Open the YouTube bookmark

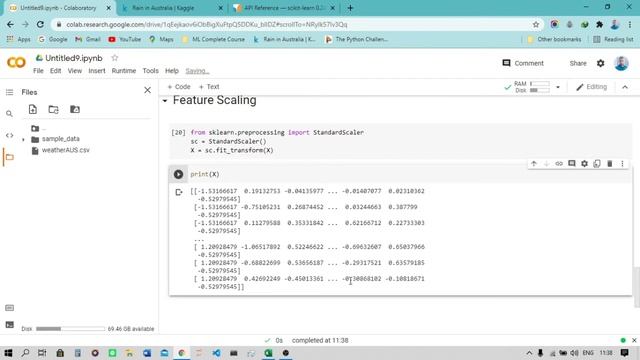click(x=124, y=39)
